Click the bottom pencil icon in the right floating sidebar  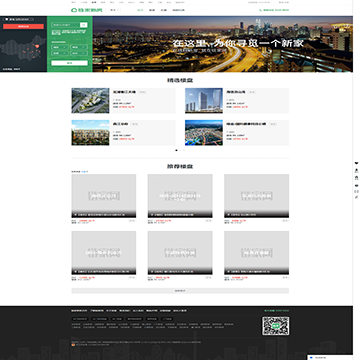click(x=357, y=197)
